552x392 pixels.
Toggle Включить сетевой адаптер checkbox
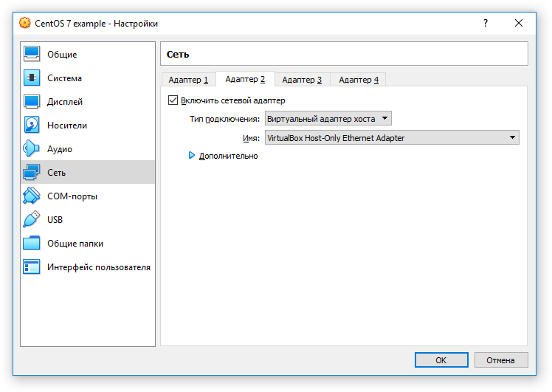[173, 100]
